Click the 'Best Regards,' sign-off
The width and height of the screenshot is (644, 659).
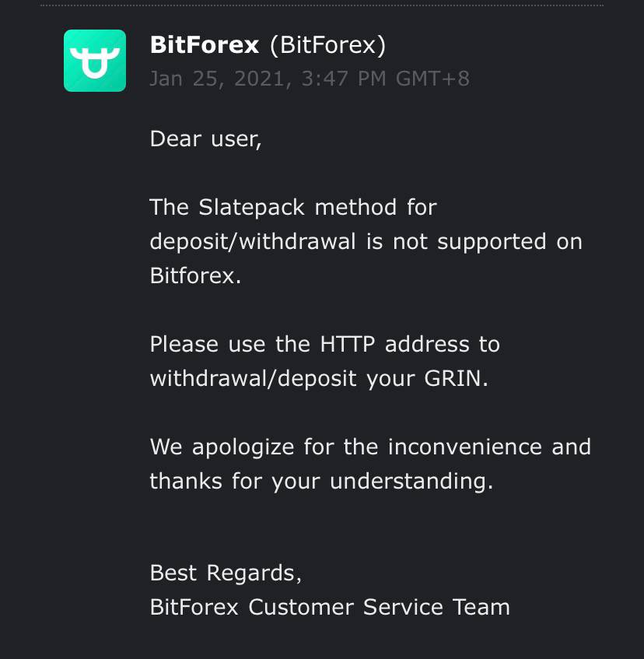pyautogui.click(x=226, y=573)
